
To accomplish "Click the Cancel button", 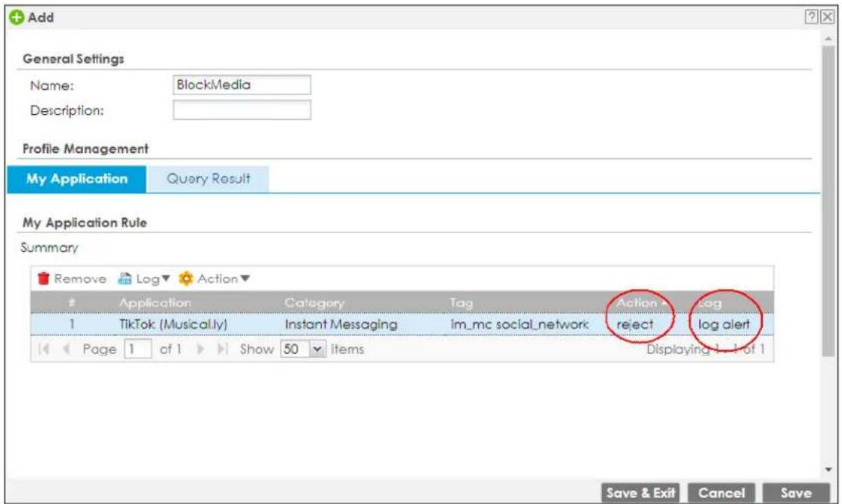I will point(721,493).
